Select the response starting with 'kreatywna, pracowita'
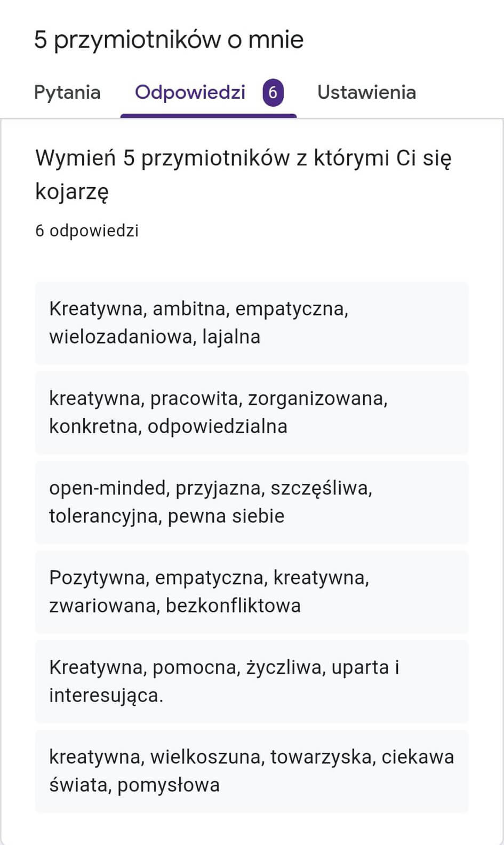This screenshot has height=845, width=504. [252, 412]
